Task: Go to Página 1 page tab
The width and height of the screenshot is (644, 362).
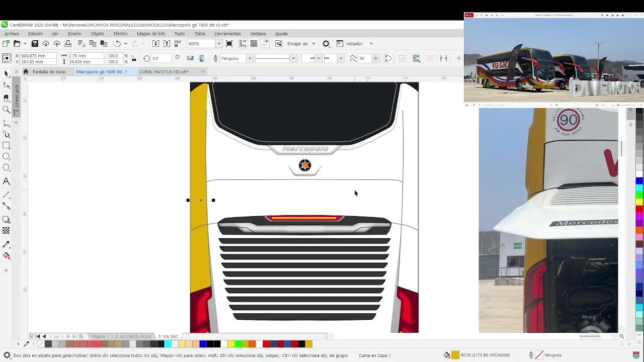Action: [99, 336]
